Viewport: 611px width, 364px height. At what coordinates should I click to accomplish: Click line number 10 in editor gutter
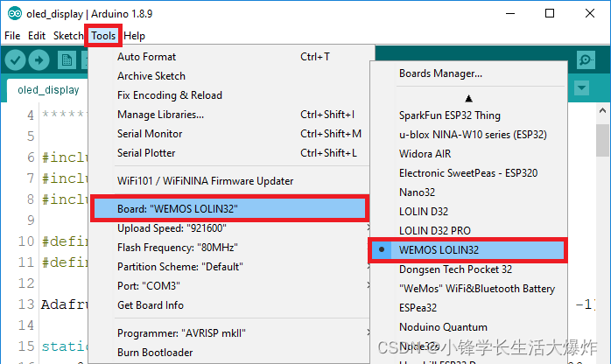[x=26, y=241]
